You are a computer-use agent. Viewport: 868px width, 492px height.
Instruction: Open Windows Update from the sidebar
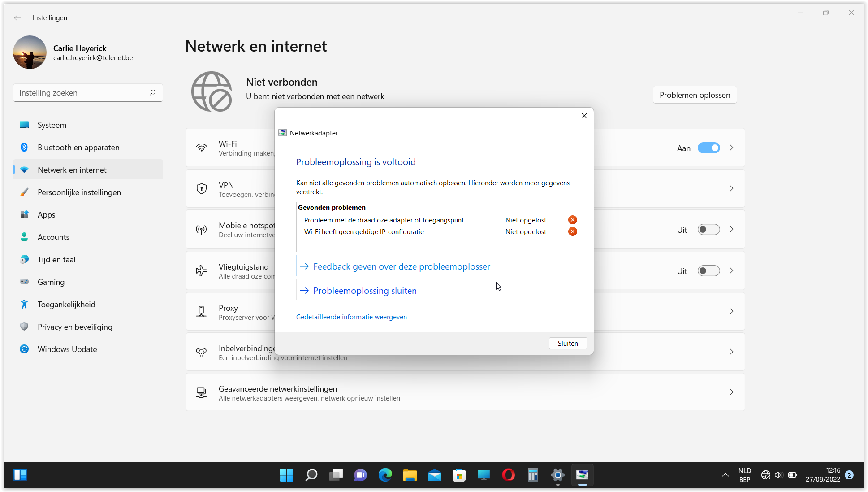[67, 349]
